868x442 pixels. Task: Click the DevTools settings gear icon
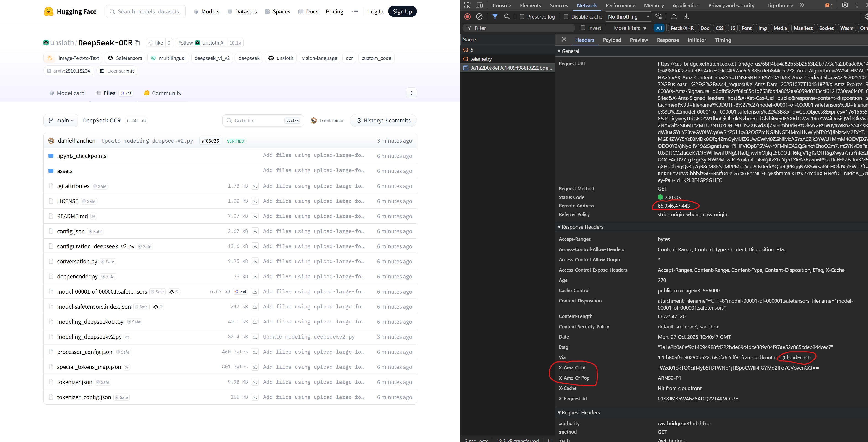[x=845, y=5]
